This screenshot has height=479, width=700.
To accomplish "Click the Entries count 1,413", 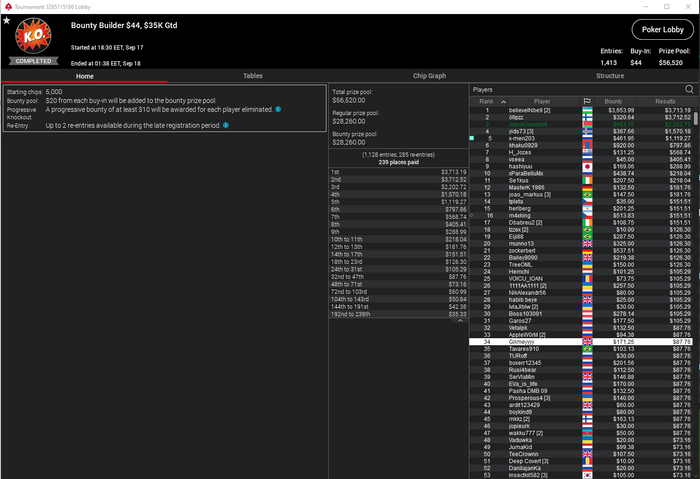I will (608, 63).
